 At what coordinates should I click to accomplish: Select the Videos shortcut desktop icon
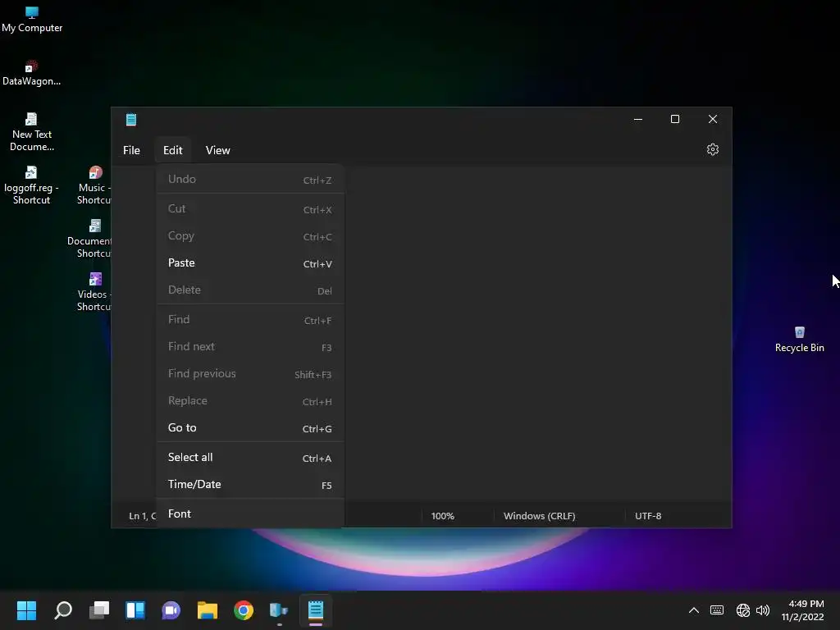(94, 292)
